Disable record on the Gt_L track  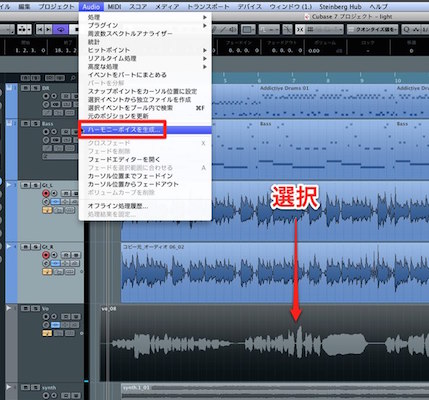click(x=46, y=193)
